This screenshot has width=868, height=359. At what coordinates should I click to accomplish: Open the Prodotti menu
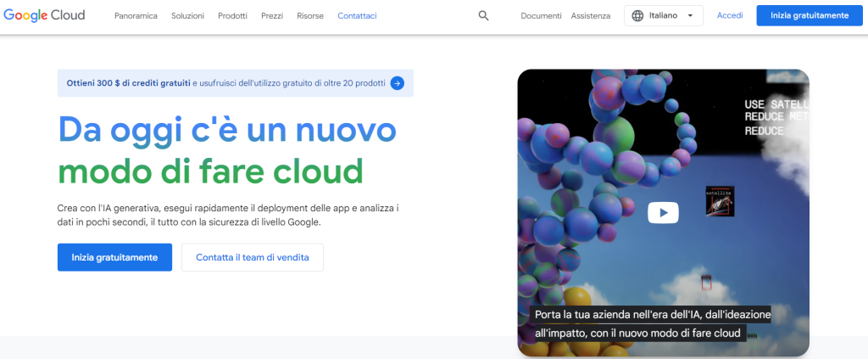click(232, 16)
